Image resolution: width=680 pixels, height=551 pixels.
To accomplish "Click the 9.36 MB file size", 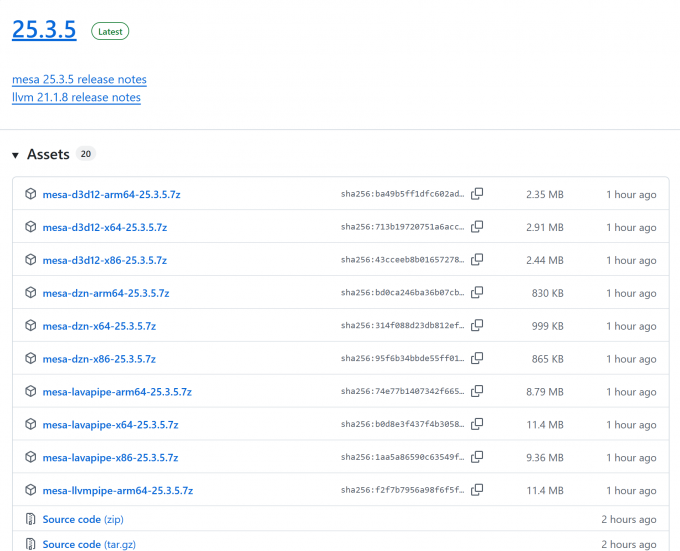I will (x=545, y=458).
